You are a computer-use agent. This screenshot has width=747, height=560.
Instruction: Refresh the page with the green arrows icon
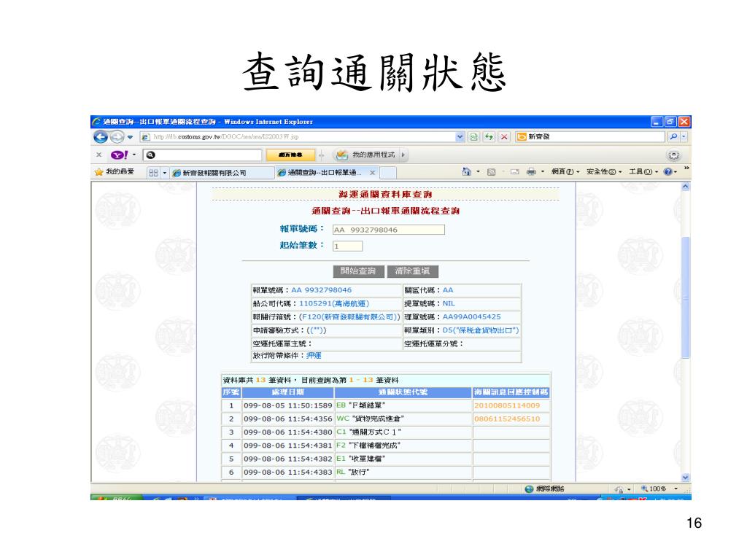(x=489, y=136)
